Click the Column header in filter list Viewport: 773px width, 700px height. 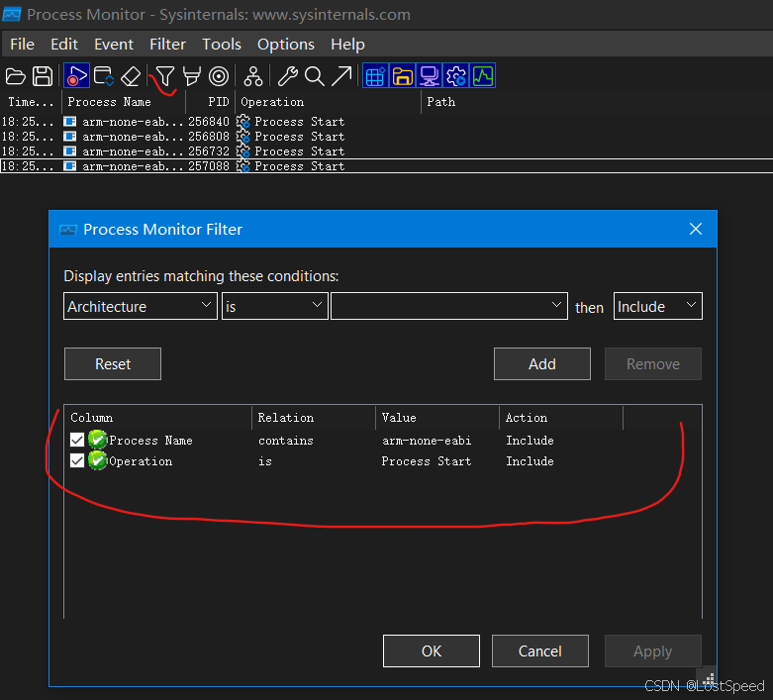[157, 418]
